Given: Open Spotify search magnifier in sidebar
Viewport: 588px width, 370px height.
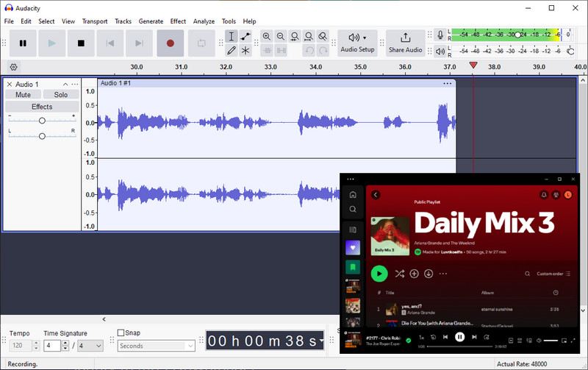Looking at the screenshot, I should click(353, 210).
